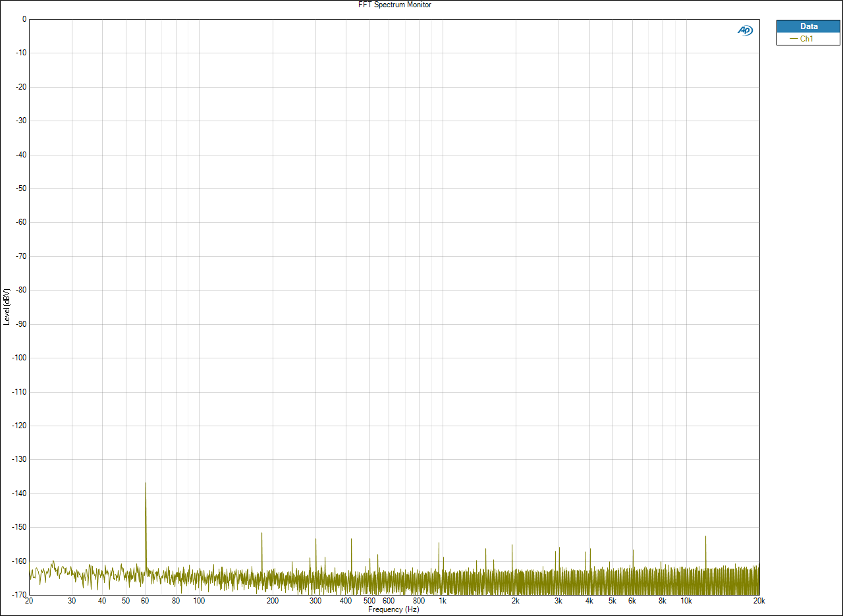Click the -100 level tick label

(x=18, y=358)
